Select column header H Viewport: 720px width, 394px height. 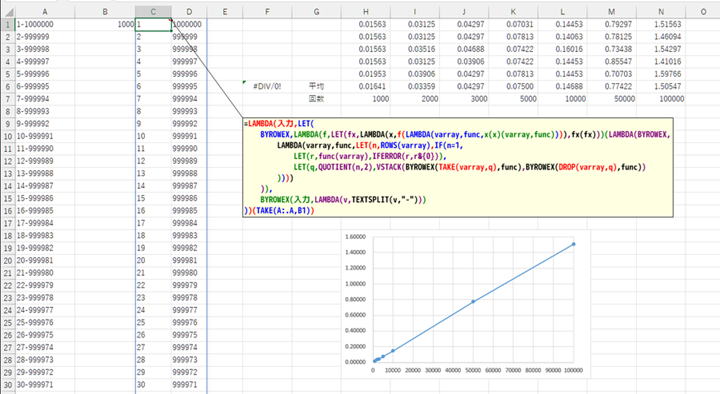coord(366,12)
